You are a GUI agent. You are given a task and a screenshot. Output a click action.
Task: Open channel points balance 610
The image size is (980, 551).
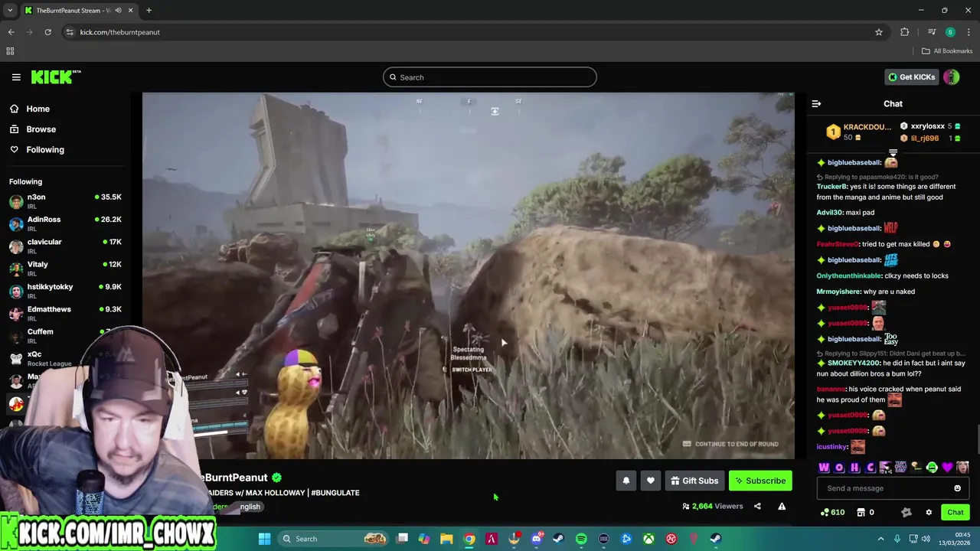(832, 512)
